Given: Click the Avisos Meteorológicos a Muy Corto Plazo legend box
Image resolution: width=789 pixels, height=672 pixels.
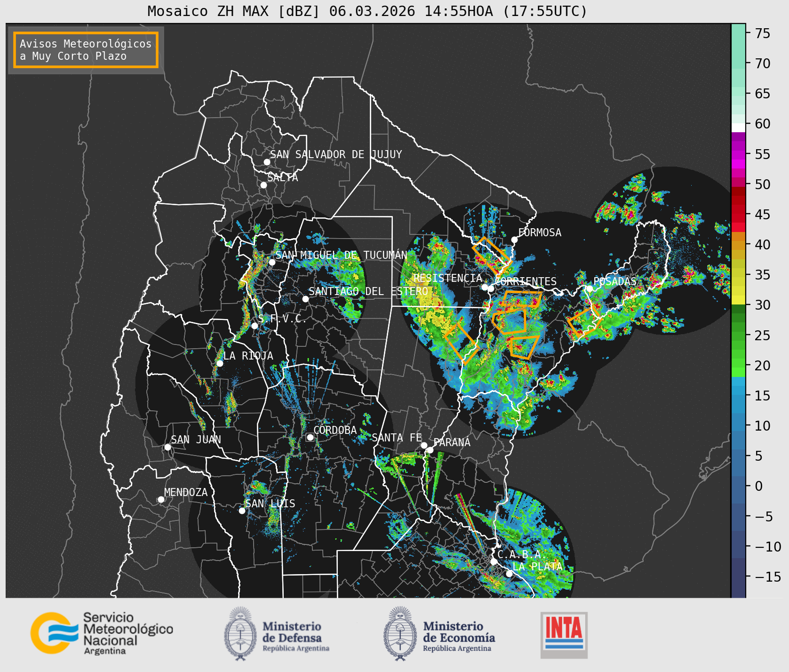Looking at the screenshot, I should tap(86, 50).
